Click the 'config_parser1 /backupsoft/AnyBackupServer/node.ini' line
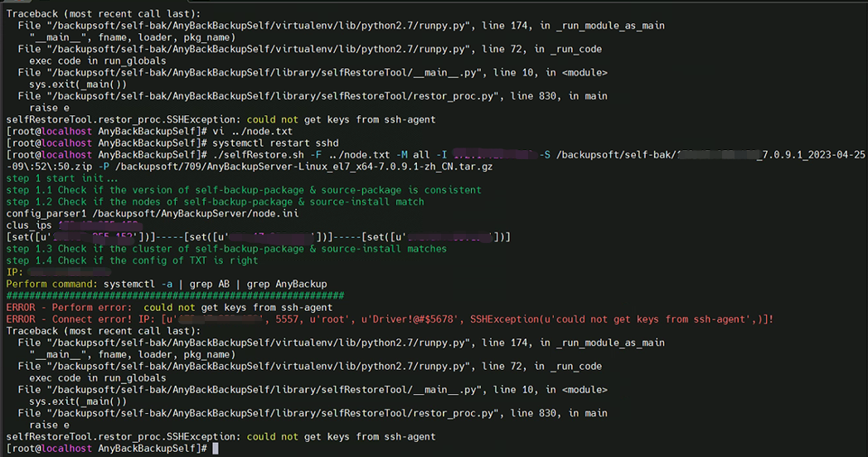 153,213
